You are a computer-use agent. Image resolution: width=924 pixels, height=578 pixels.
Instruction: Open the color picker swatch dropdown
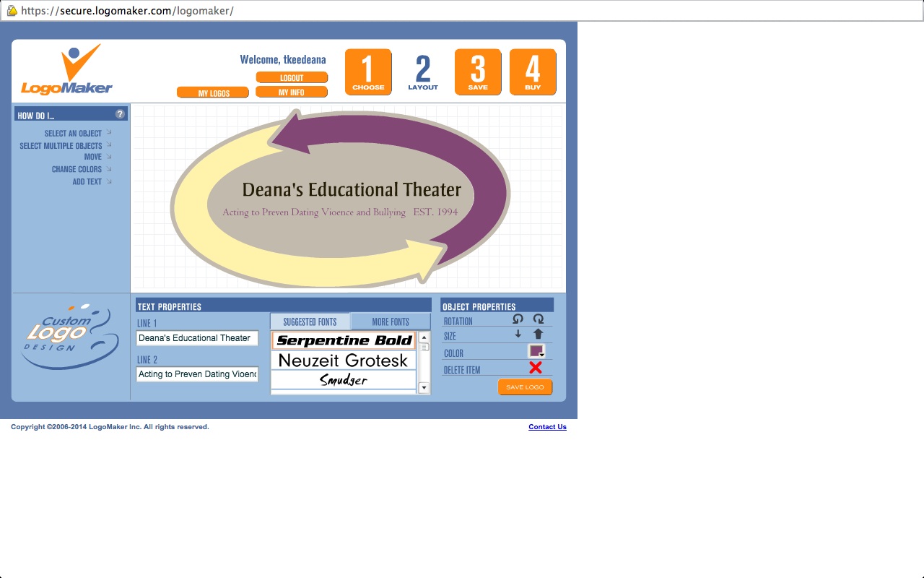pos(536,351)
